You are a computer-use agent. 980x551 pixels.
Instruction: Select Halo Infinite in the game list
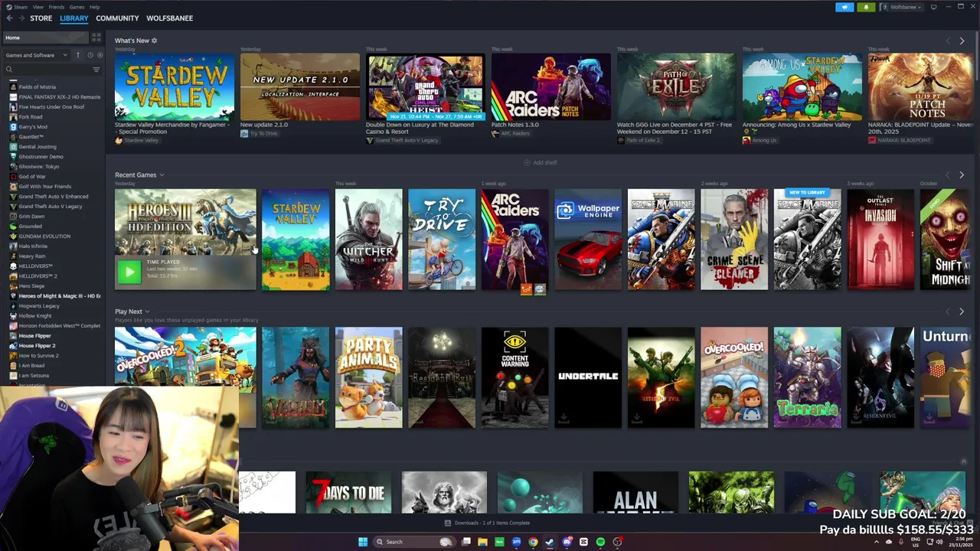(33, 246)
